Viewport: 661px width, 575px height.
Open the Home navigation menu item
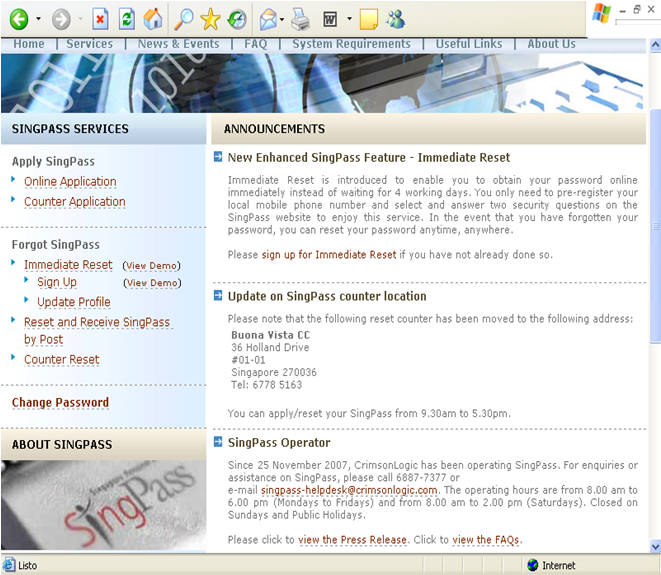[29, 44]
